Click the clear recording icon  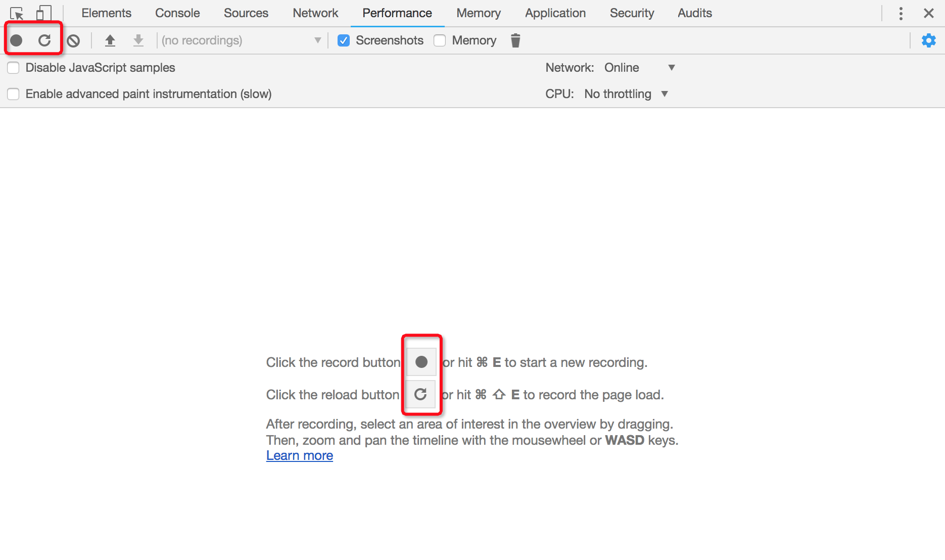tap(74, 40)
